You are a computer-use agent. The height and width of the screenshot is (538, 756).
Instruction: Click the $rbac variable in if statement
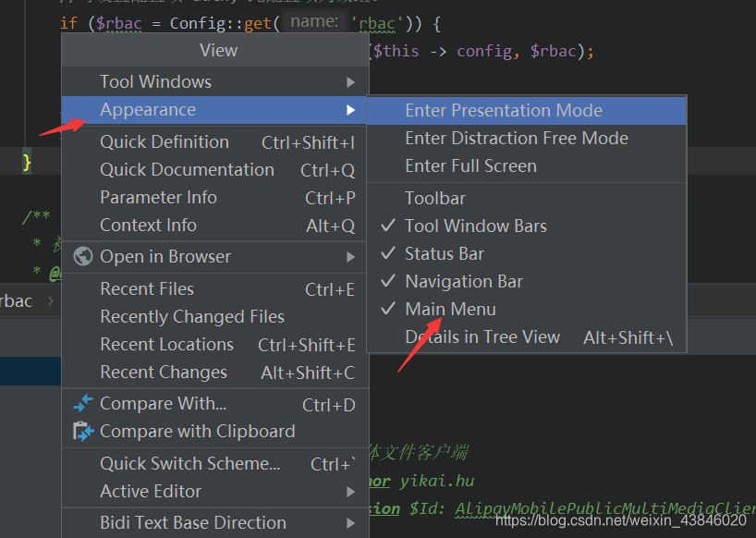pyautogui.click(x=118, y=23)
